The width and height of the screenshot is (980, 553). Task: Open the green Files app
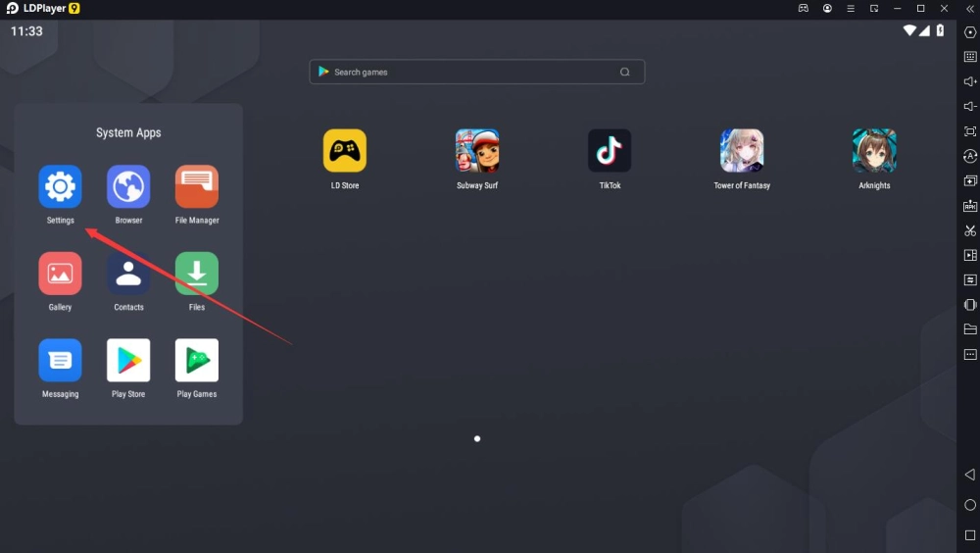pos(197,274)
